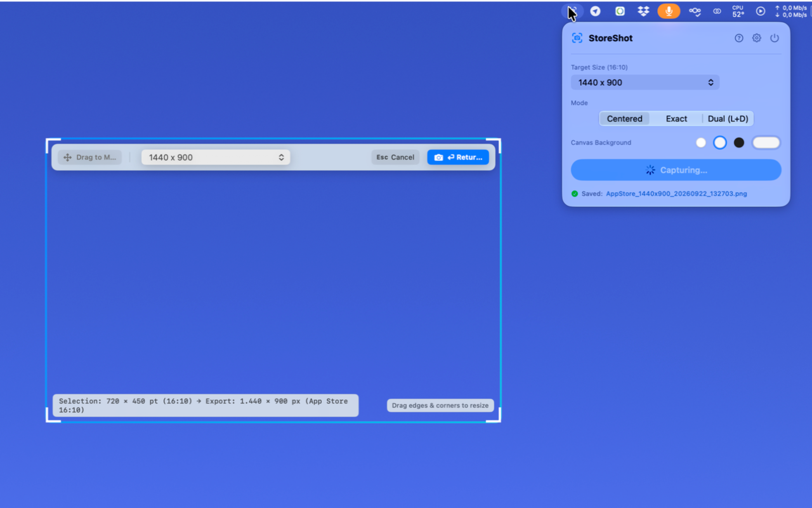Screen dimensions: 812x508
Task: Quit StoreShot using the power icon
Action: 774,38
